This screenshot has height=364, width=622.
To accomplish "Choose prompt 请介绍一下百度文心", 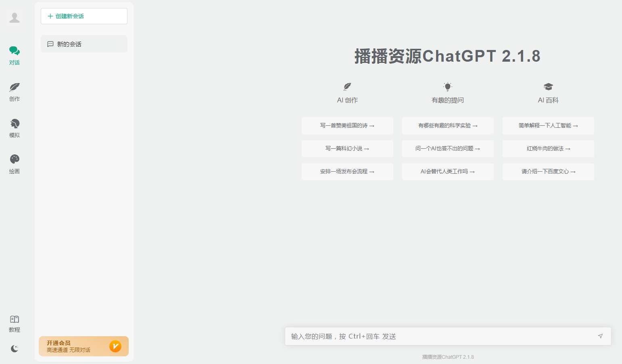I will (548, 172).
